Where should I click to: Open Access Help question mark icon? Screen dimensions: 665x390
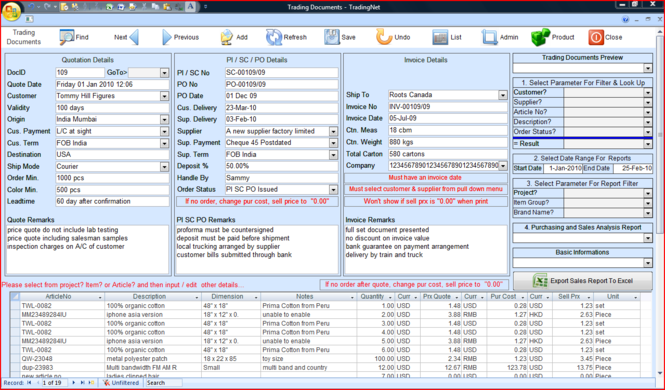coord(625,20)
